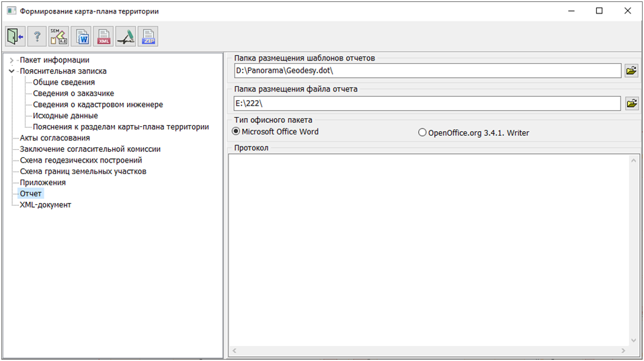Open Схема геодезических построений item
Image resolution: width=644 pixels, height=361 pixels.
[x=81, y=160]
